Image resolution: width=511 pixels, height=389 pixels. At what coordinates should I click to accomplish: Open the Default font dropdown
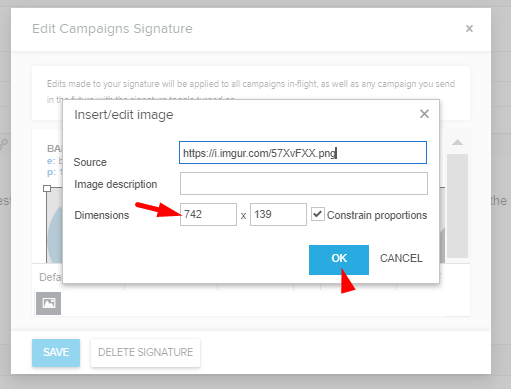pos(50,277)
